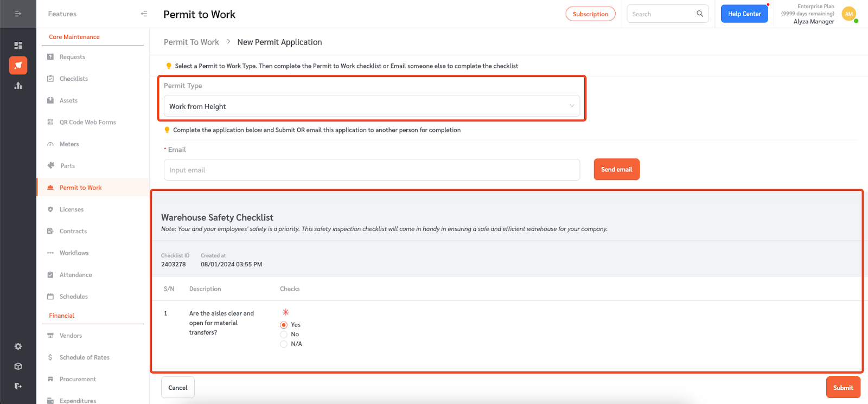The height and width of the screenshot is (404, 868).
Task: Click the Vendors icon in sidebar
Action: tap(50, 335)
